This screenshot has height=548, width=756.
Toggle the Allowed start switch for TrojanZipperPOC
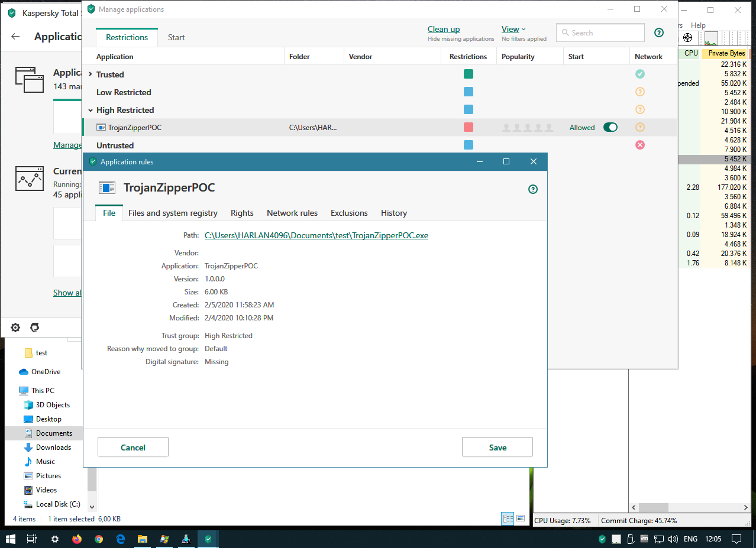pyautogui.click(x=610, y=127)
